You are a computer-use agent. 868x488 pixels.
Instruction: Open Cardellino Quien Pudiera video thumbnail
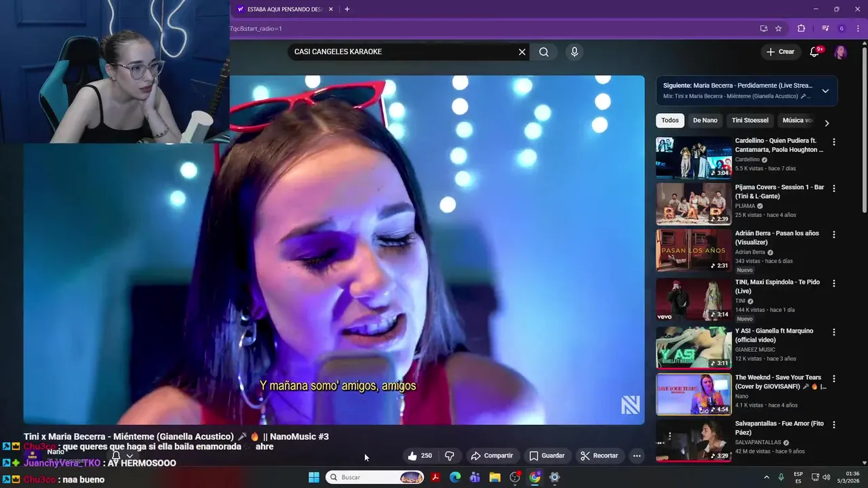tap(694, 157)
